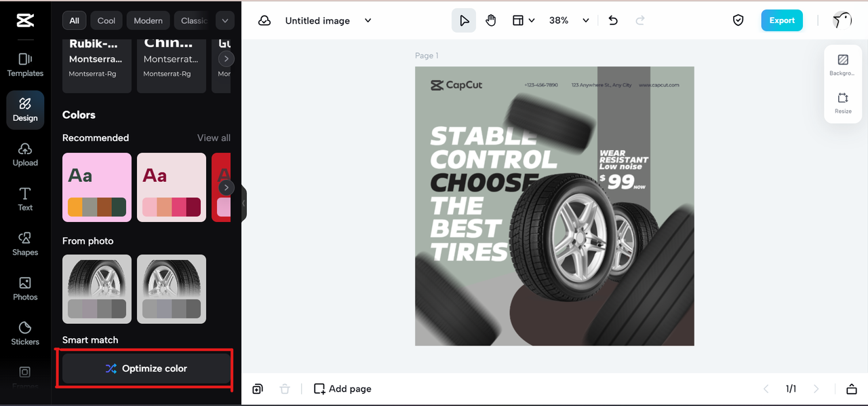Select CapCut logo on the canvas design
868x406 pixels.
click(456, 86)
